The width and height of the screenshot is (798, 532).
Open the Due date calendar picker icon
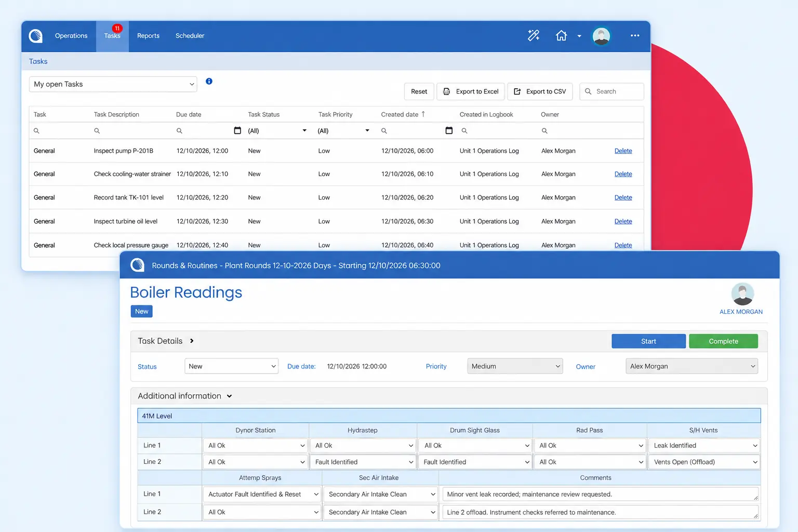coord(237,130)
